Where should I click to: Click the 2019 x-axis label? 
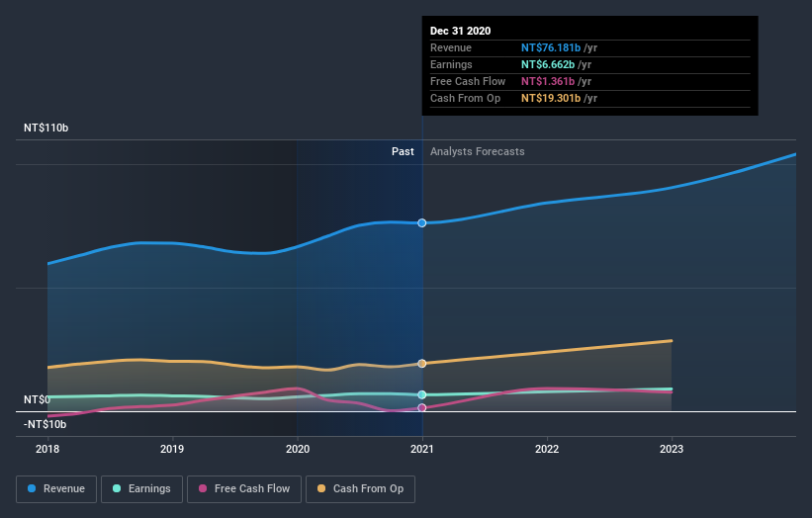coord(172,449)
